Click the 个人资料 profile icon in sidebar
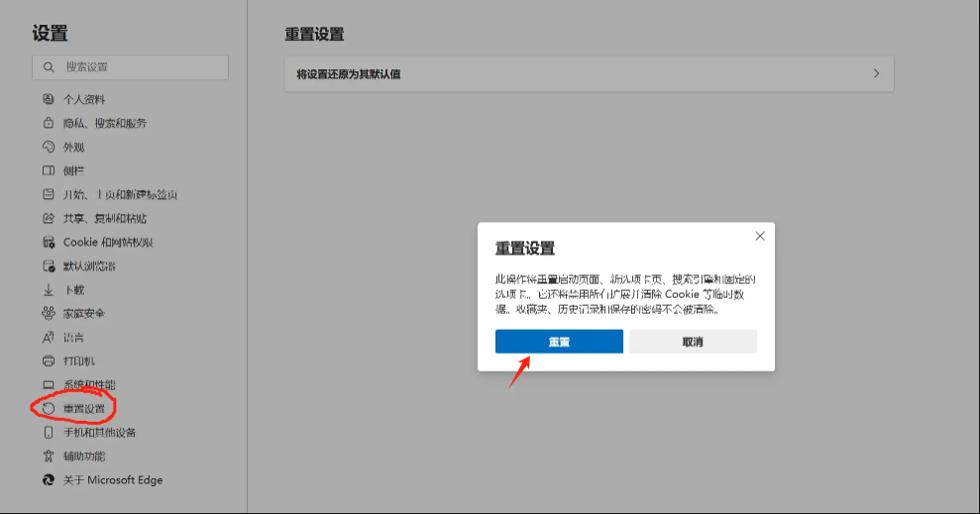Screen dimensions: 980x514 pos(48,99)
